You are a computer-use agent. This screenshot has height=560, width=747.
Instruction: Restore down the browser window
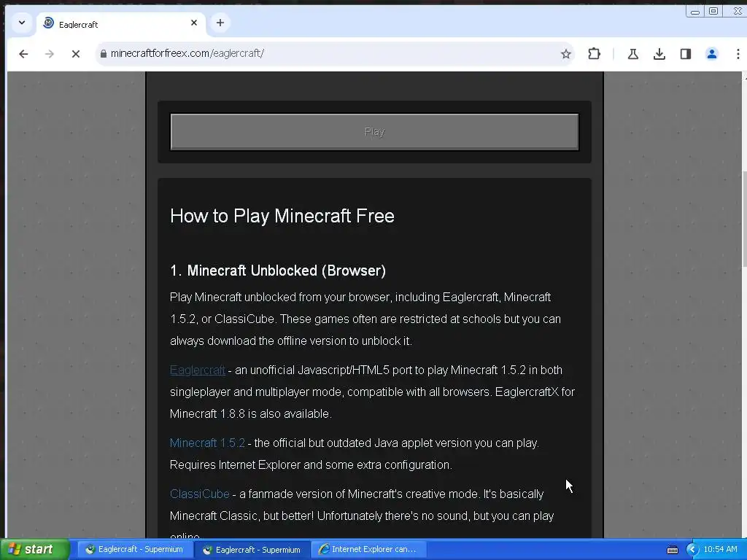click(713, 11)
